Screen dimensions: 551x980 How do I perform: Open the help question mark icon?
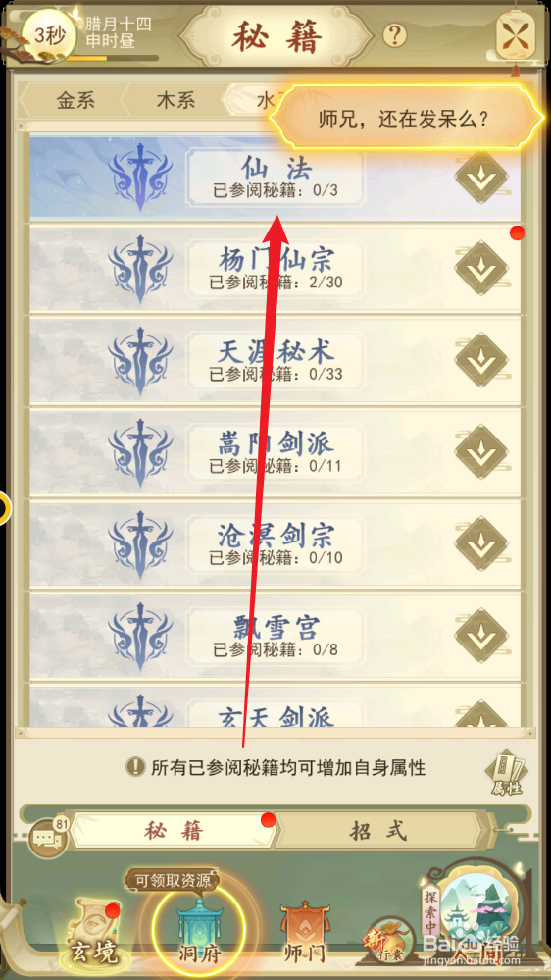[394, 35]
